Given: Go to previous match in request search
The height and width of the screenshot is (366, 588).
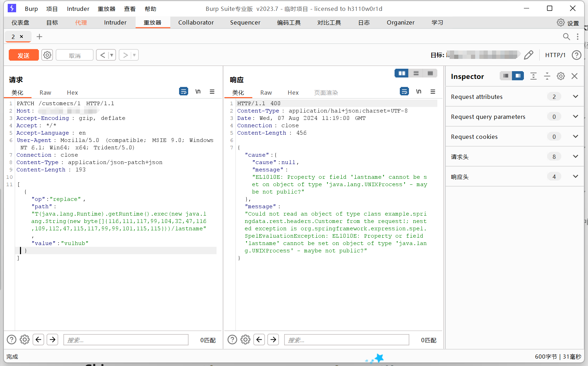Looking at the screenshot, I should coord(39,339).
